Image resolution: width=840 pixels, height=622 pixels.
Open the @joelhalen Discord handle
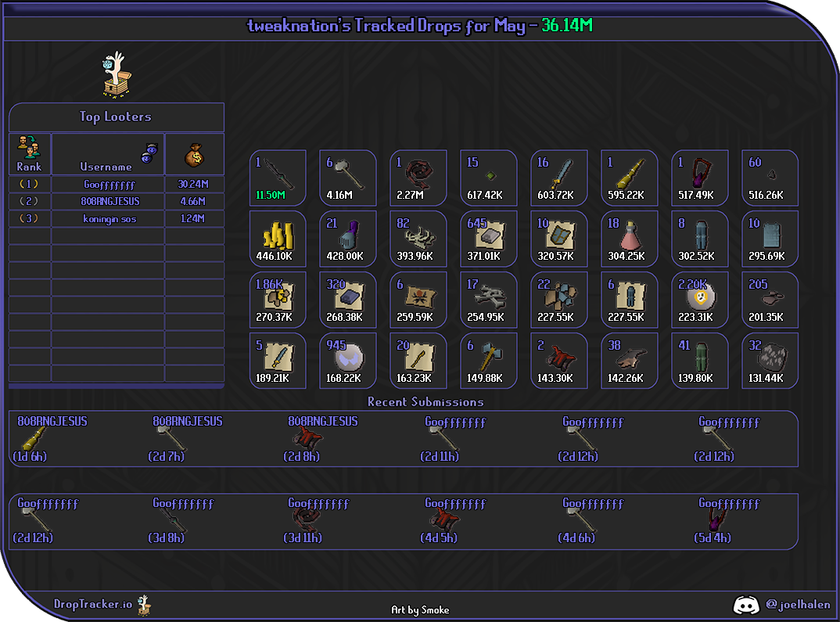tap(798, 605)
